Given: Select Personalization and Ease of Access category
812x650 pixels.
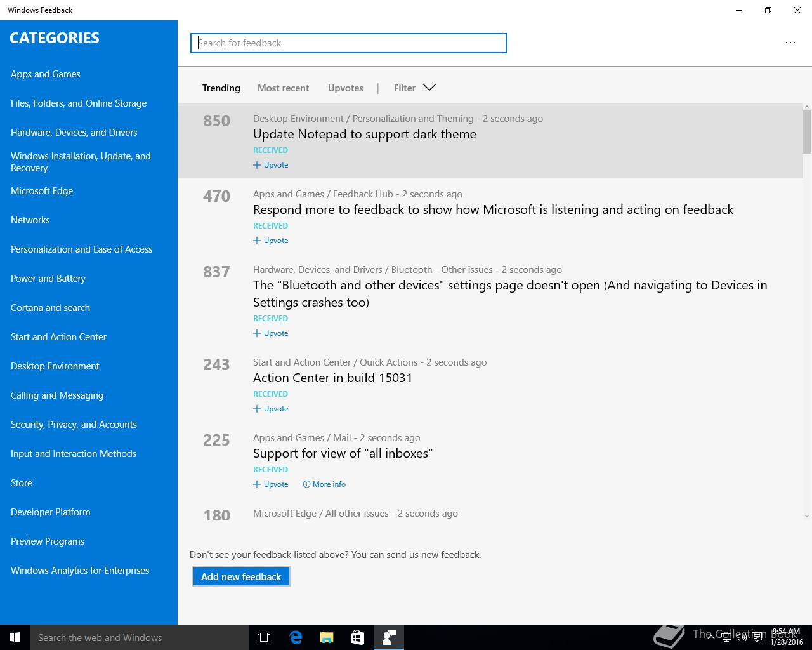Looking at the screenshot, I should (x=82, y=249).
